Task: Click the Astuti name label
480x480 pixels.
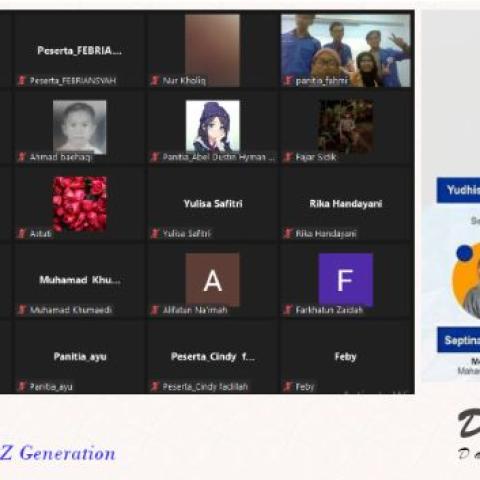Action: (x=41, y=234)
